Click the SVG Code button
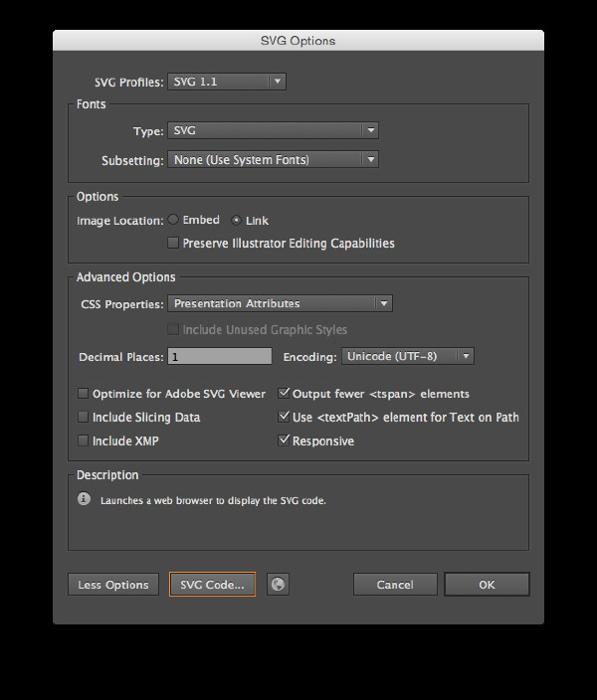 212,585
